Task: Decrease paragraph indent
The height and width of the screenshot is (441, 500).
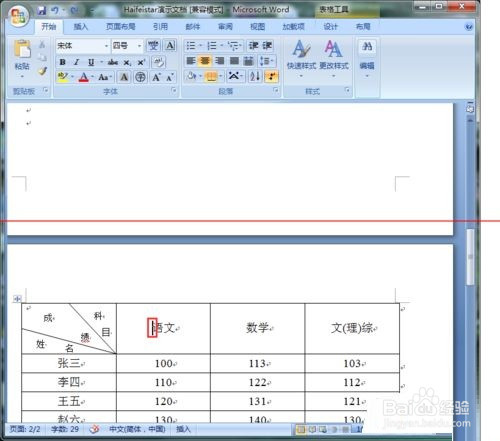Action: click(254, 45)
